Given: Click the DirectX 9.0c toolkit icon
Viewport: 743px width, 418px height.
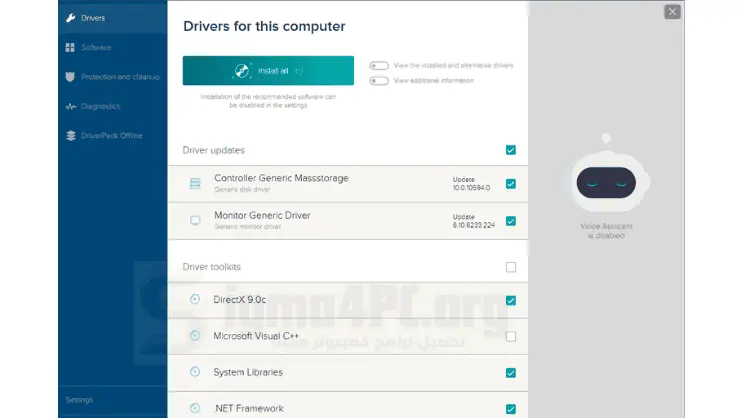Looking at the screenshot, I should [195, 299].
